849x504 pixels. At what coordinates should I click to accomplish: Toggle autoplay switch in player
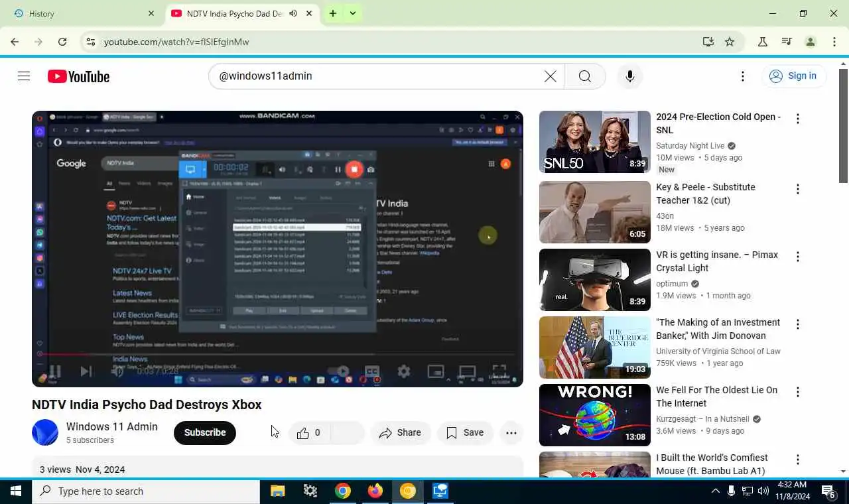coord(340,371)
